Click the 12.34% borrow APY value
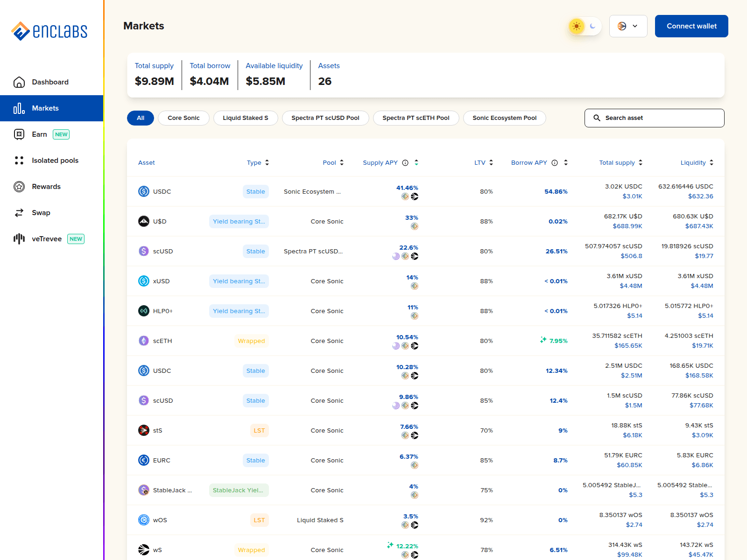Screen dimensions: 747x560 (x=557, y=371)
